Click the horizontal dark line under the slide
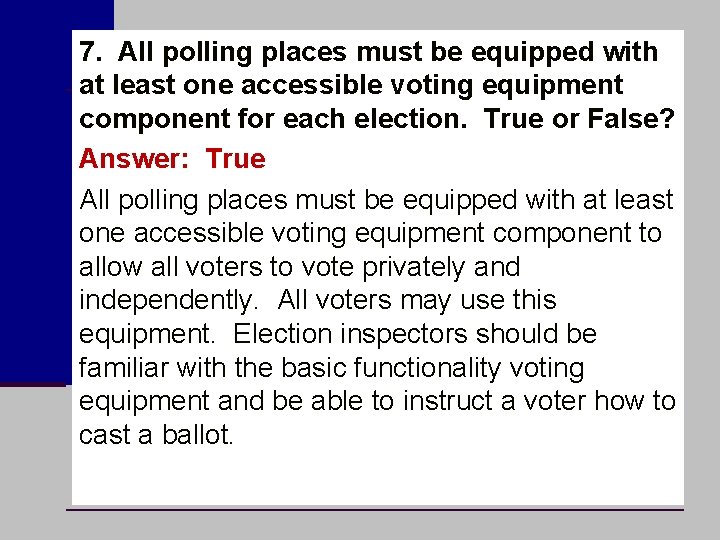720x540 pixels. coord(375,509)
